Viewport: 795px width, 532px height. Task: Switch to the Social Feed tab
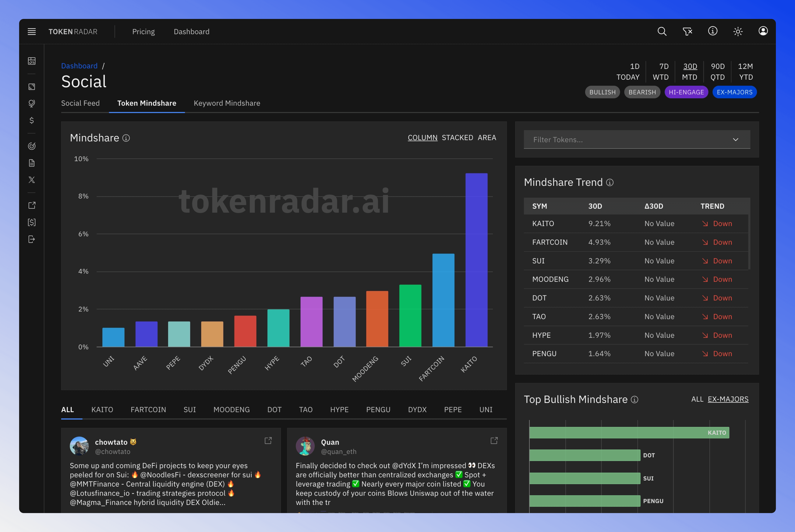[80, 103]
